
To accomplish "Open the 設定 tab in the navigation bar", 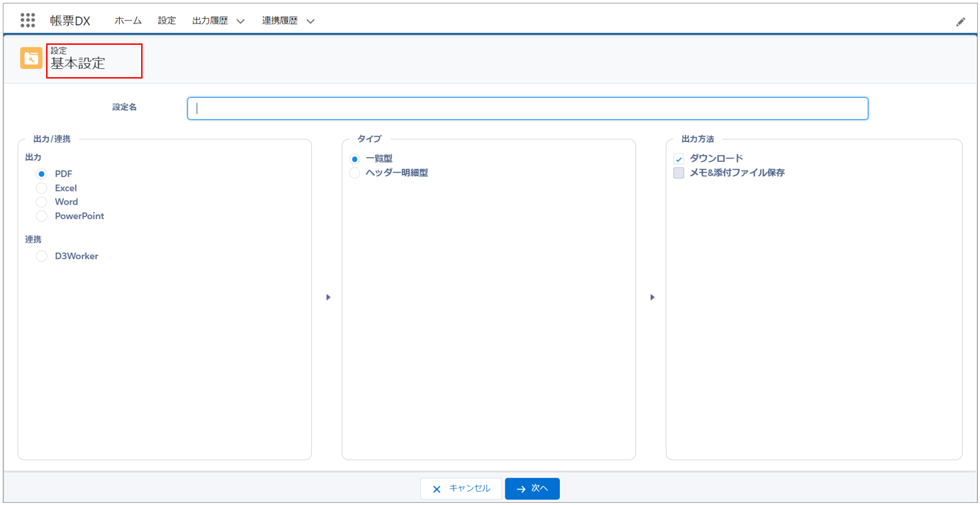I will tap(167, 21).
